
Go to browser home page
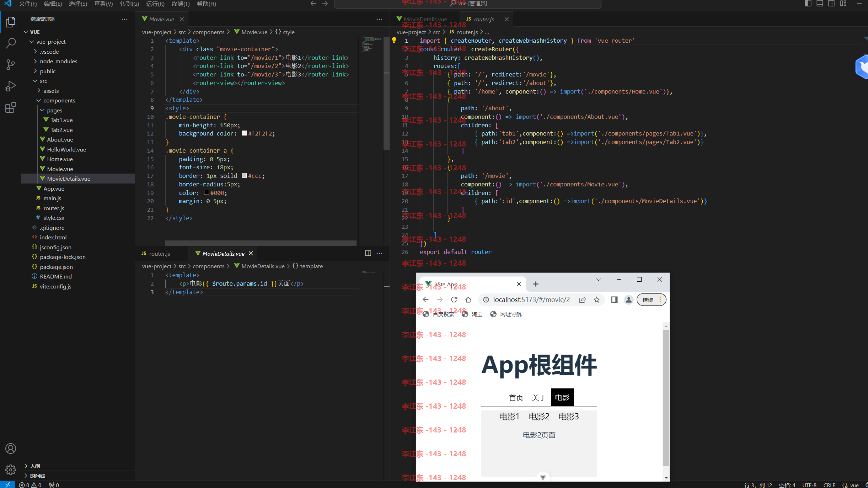(468, 299)
